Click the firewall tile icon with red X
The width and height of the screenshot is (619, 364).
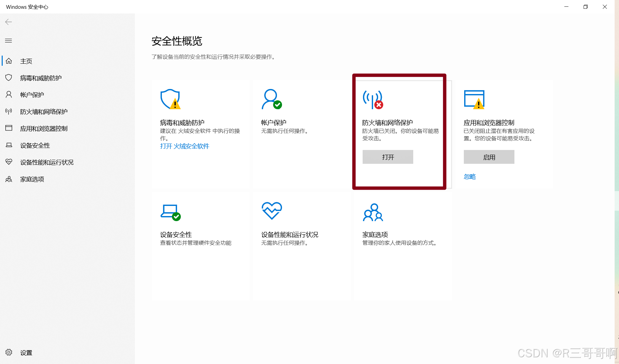pos(373,99)
